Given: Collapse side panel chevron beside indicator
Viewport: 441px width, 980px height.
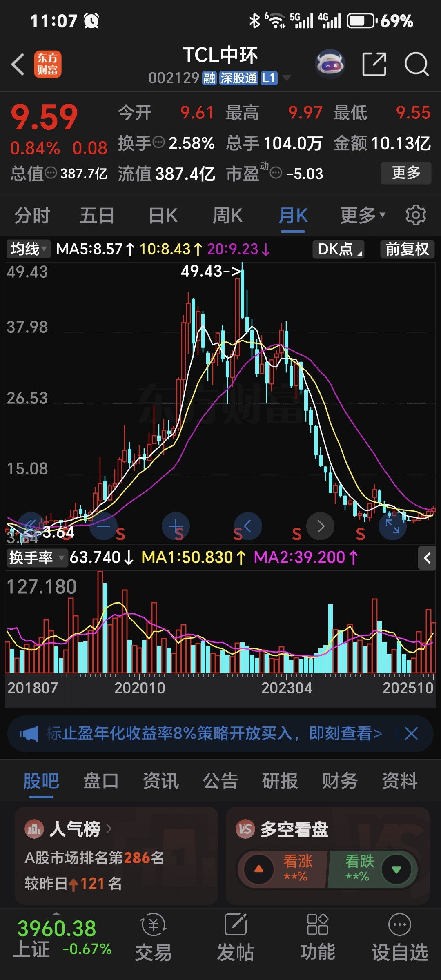Looking at the screenshot, I should click(427, 558).
